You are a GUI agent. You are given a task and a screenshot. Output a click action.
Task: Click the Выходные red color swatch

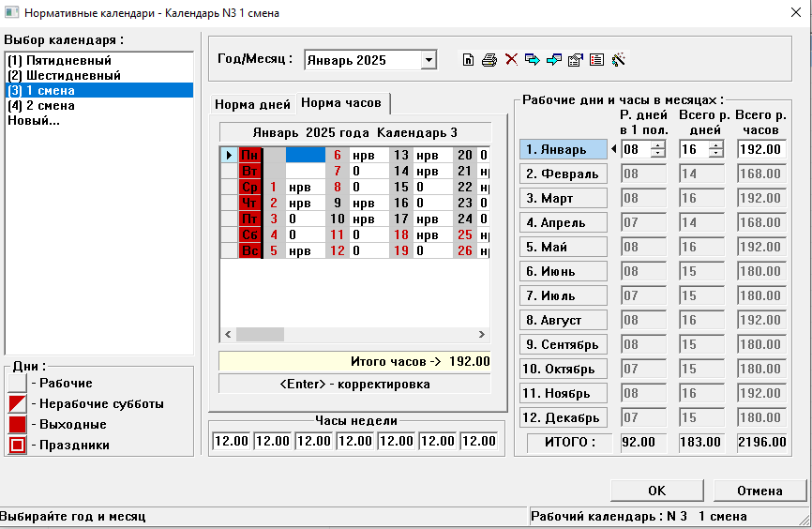point(17,424)
